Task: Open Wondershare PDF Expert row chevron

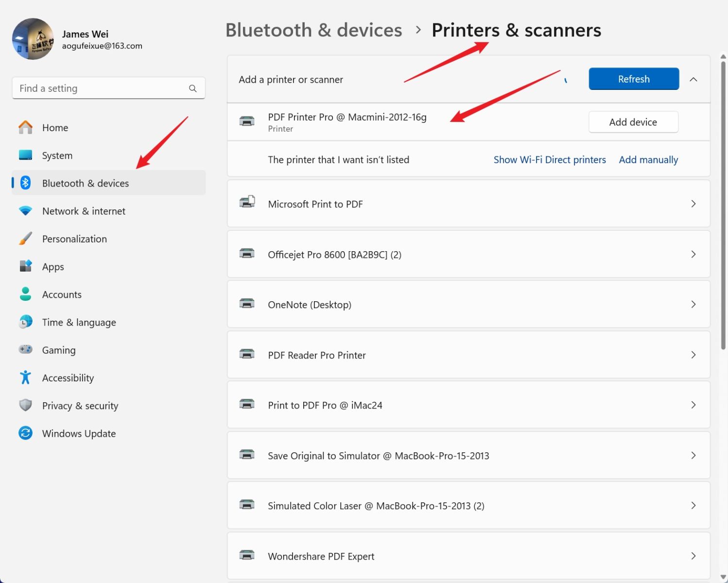Action: [693, 556]
